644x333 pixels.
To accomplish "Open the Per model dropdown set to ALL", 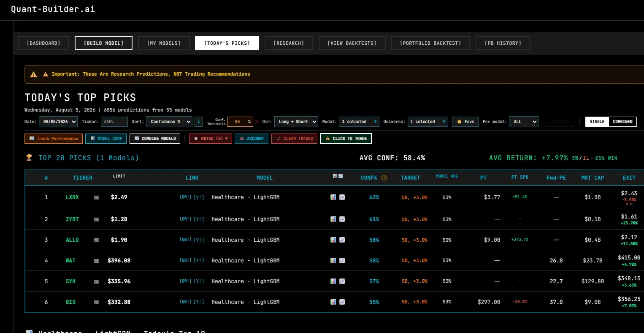I will (x=523, y=122).
